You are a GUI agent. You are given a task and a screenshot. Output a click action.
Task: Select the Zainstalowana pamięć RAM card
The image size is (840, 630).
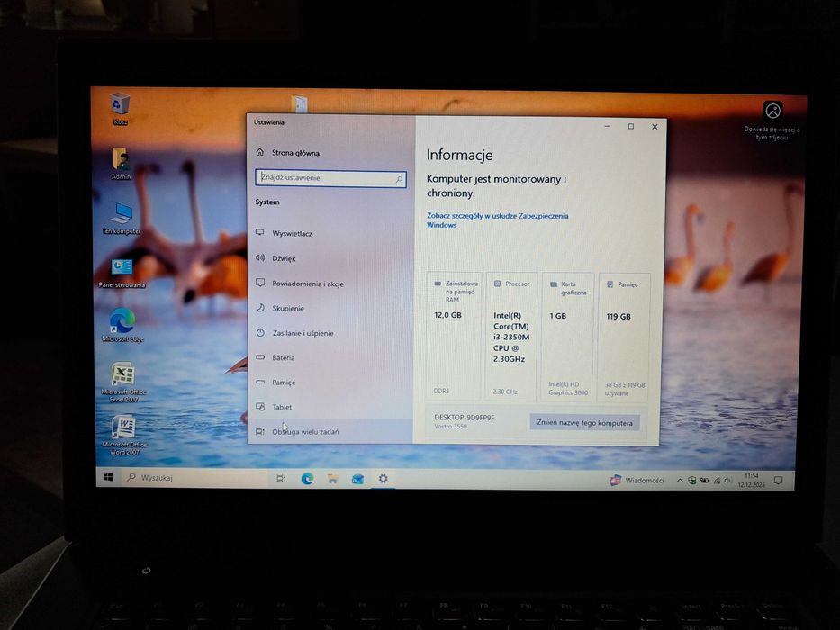click(455, 336)
